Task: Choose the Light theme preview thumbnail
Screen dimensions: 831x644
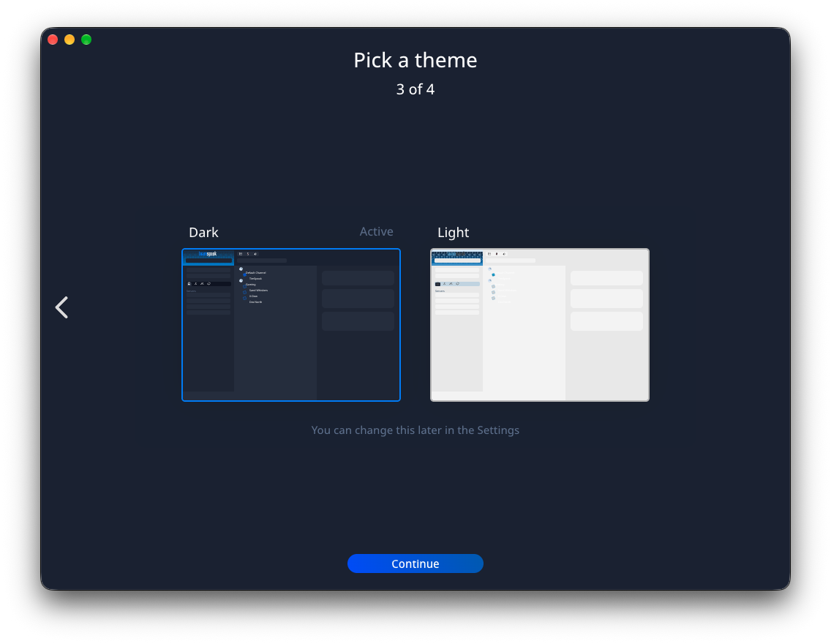Action: [x=540, y=325]
